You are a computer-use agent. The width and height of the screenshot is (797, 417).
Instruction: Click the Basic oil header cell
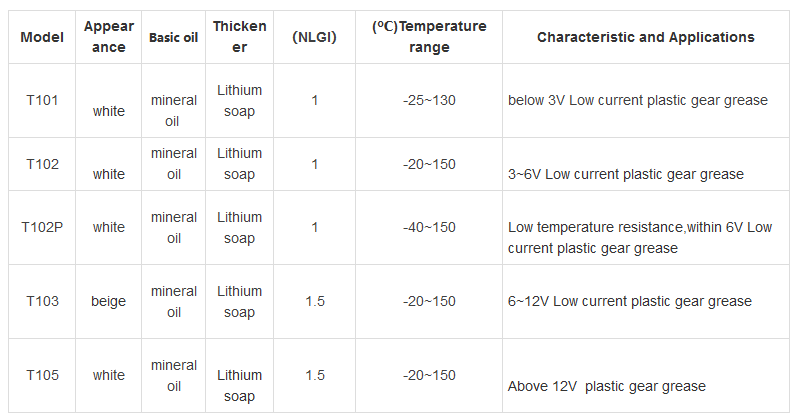point(174,38)
